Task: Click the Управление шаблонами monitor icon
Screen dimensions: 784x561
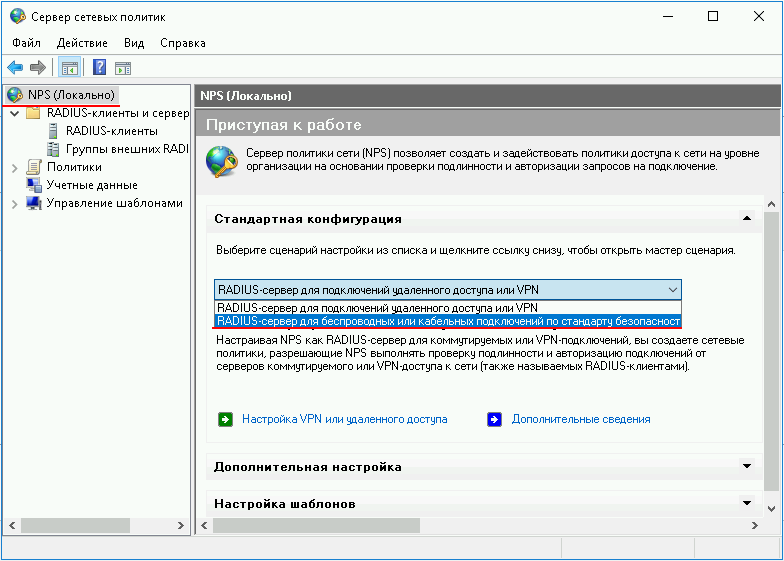Action: point(34,203)
